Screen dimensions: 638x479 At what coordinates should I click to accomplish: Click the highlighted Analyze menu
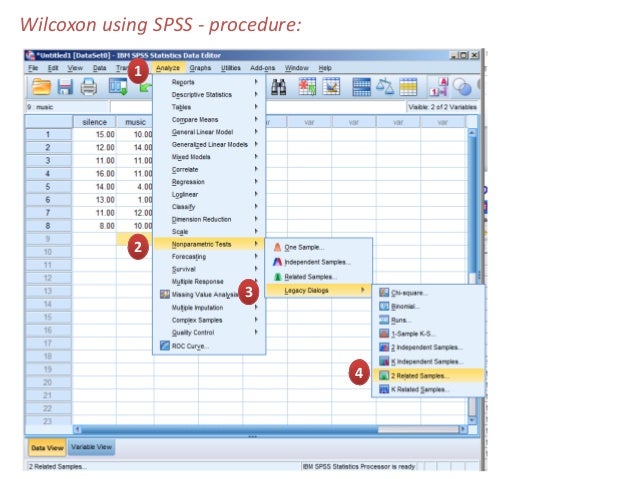tap(168, 68)
